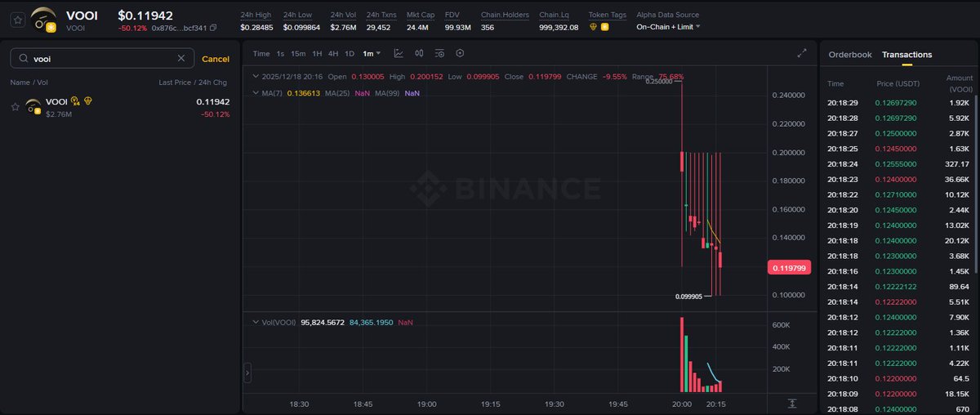
Task: Click the x4 badge next to VOOI
Action: pos(75,101)
